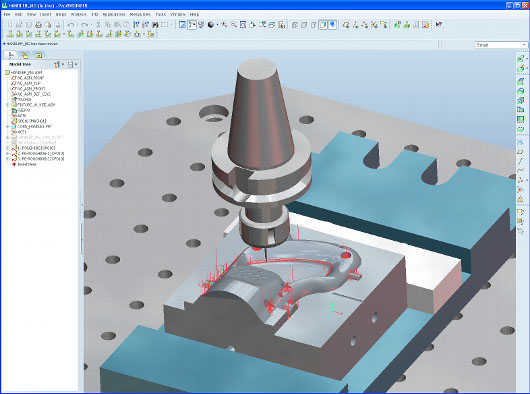Click the navigator panel sash collapse handle
This screenshot has width=530, height=394.
point(82,205)
